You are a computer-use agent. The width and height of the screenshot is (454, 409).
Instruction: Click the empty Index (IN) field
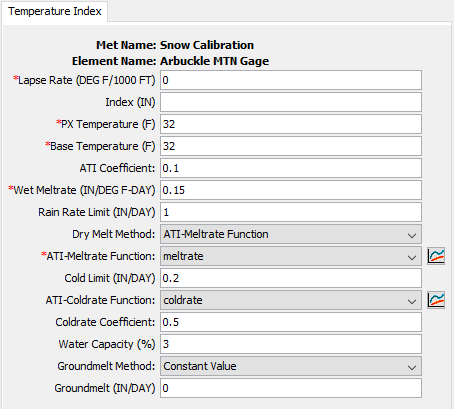click(291, 102)
